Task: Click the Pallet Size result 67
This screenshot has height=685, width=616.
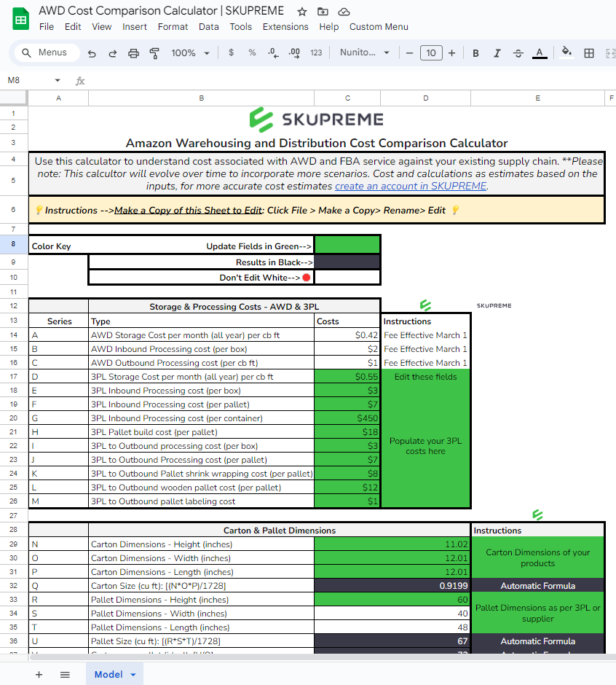Action: click(392, 641)
